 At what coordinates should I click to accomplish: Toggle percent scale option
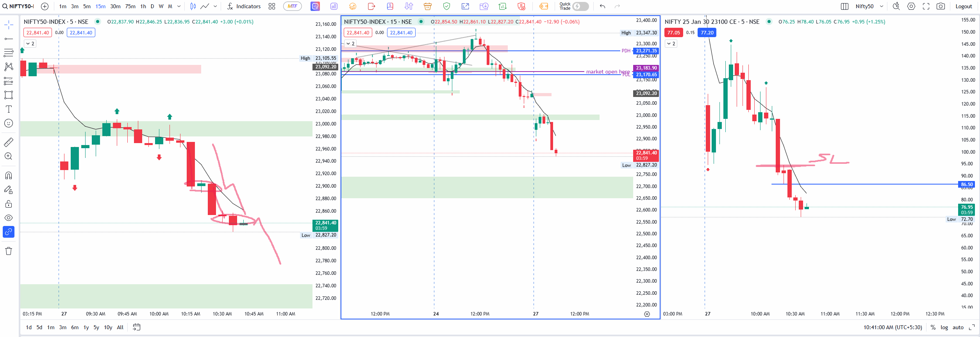coord(933,328)
